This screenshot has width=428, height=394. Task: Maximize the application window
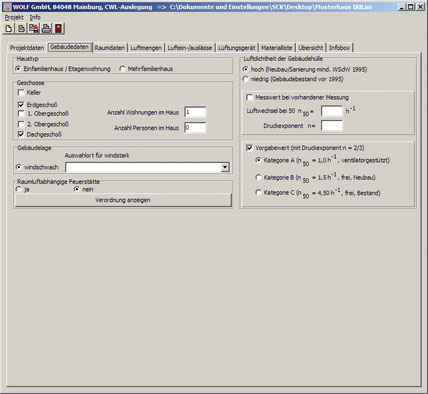click(411, 7)
